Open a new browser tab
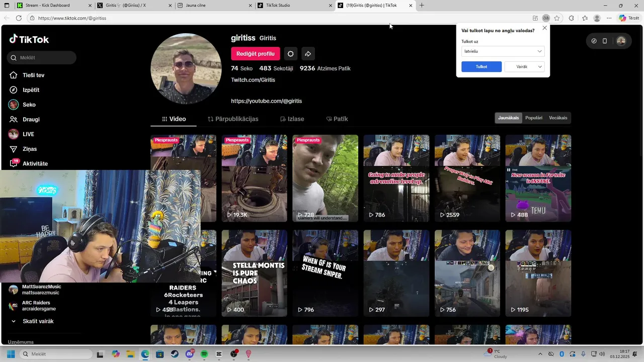The height and width of the screenshot is (362, 644). 422,6
